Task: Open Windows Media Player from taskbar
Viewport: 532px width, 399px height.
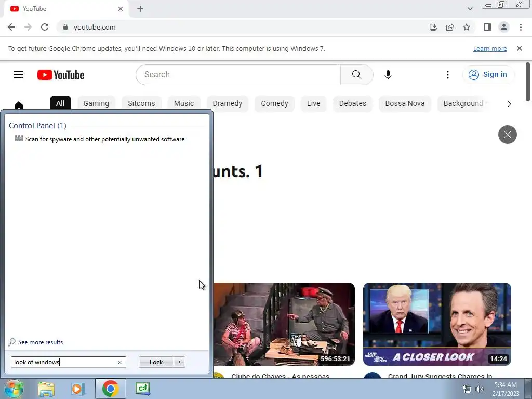Action: click(x=77, y=389)
